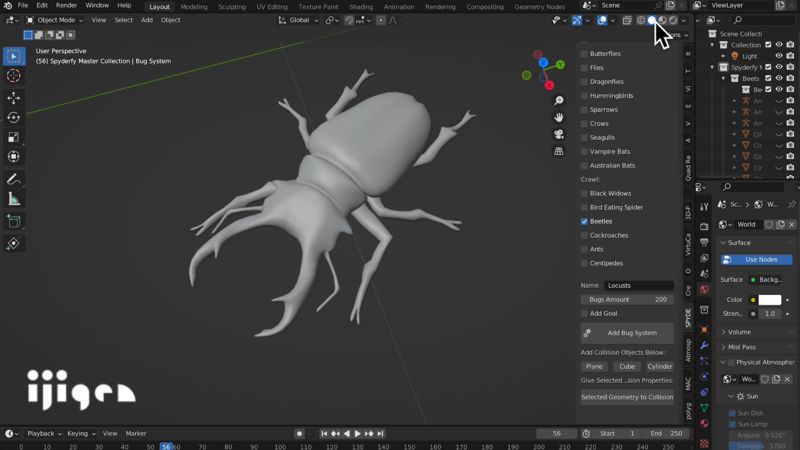This screenshot has width=800, height=450.
Task: Select the Scale tool
Action: point(14,137)
